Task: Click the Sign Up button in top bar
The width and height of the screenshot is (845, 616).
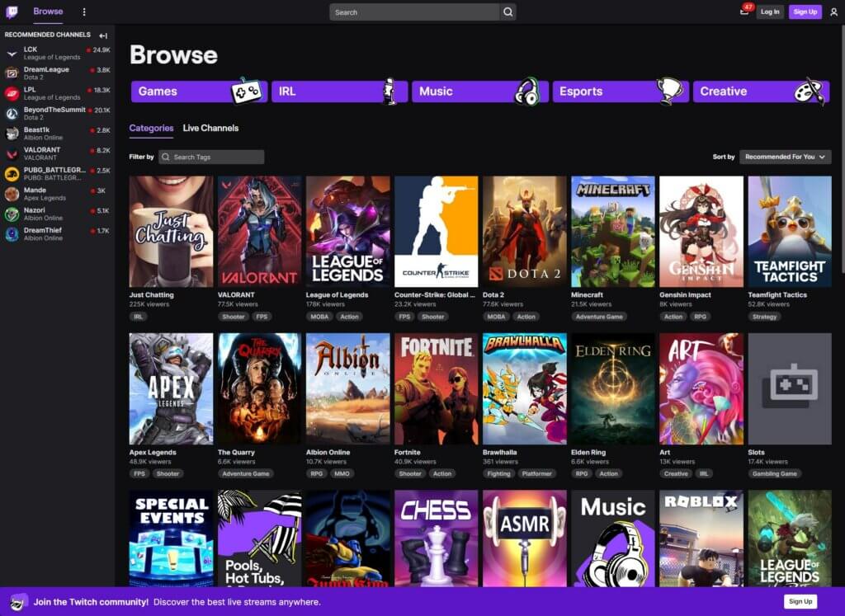Action: click(805, 12)
